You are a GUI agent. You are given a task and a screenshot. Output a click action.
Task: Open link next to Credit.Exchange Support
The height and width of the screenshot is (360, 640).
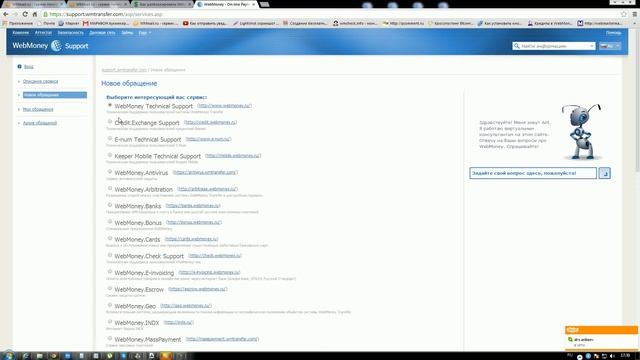(210, 122)
